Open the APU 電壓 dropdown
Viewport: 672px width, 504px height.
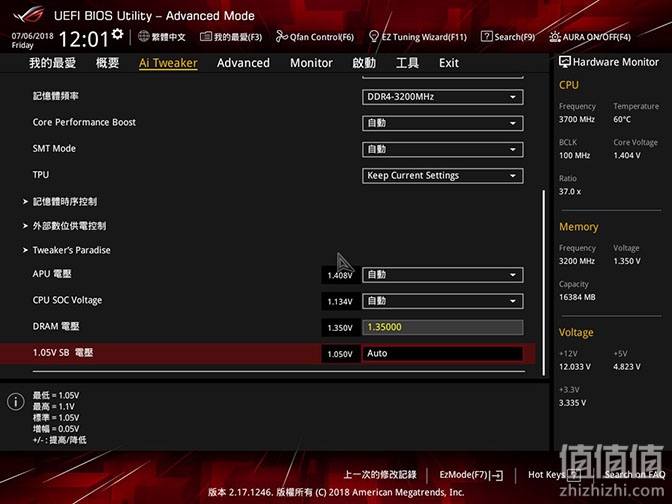(x=442, y=275)
